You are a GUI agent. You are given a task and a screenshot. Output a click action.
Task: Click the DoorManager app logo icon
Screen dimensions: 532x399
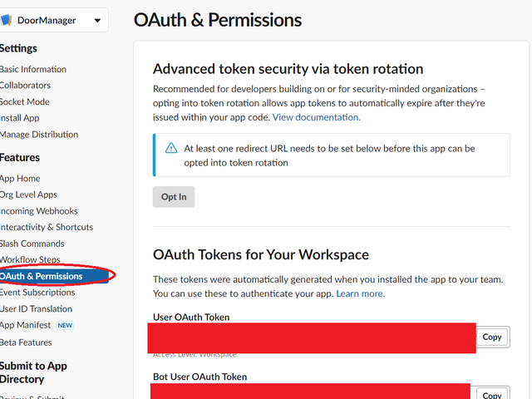pos(6,20)
